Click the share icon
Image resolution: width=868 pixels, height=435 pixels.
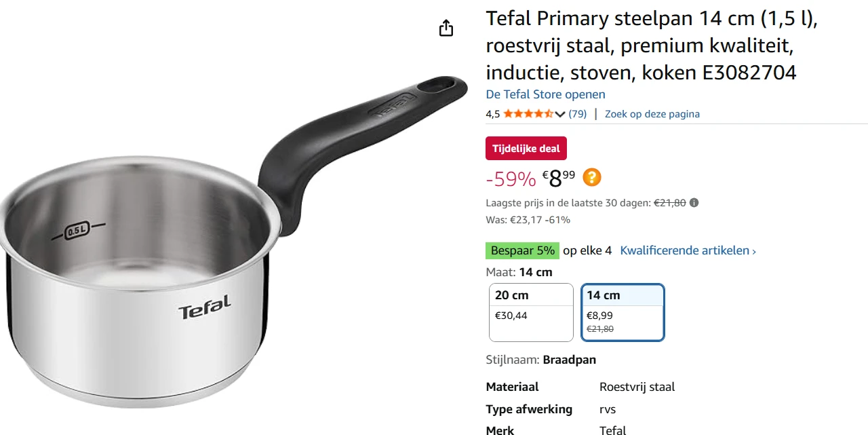[446, 28]
